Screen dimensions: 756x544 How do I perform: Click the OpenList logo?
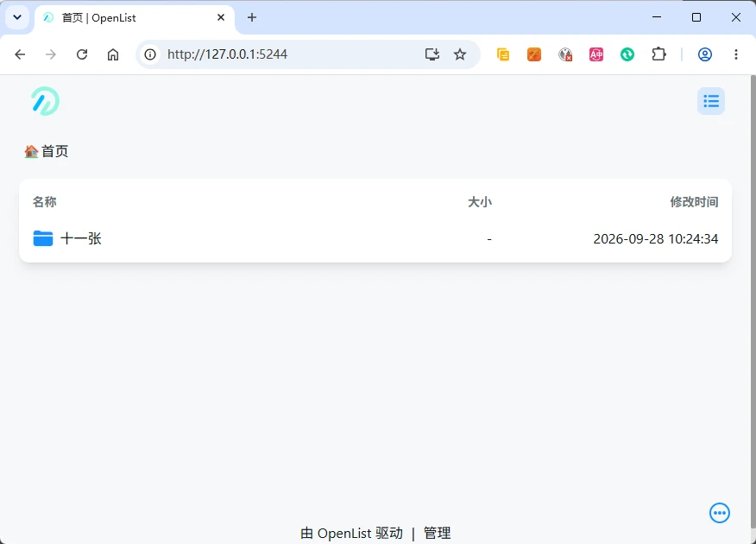click(45, 101)
